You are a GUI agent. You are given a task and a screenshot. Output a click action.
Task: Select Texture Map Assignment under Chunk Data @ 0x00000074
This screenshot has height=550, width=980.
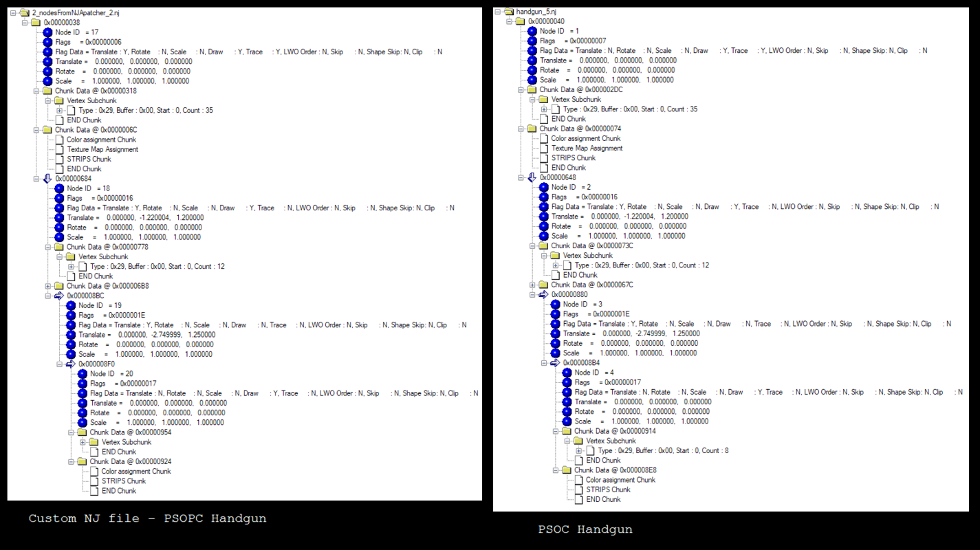pyautogui.click(x=587, y=148)
